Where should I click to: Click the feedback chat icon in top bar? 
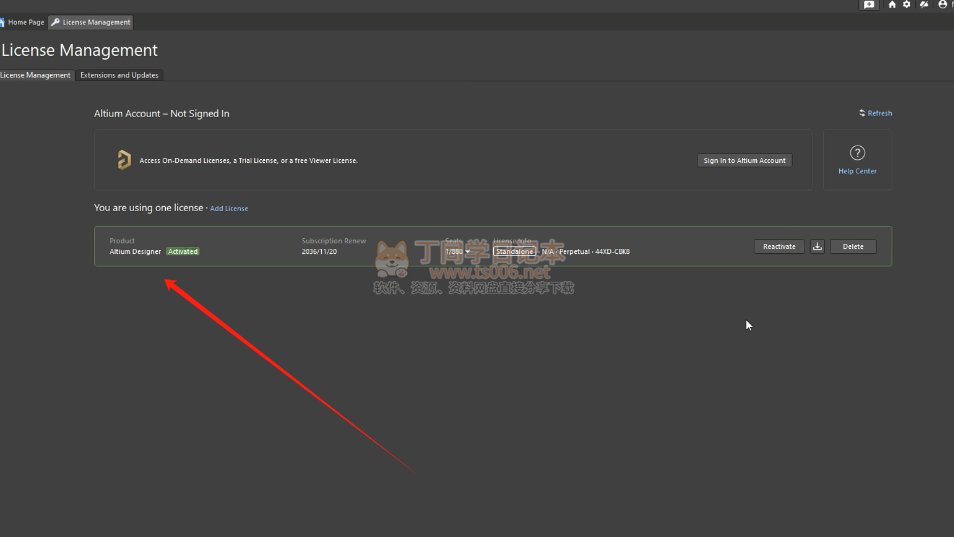click(869, 4)
